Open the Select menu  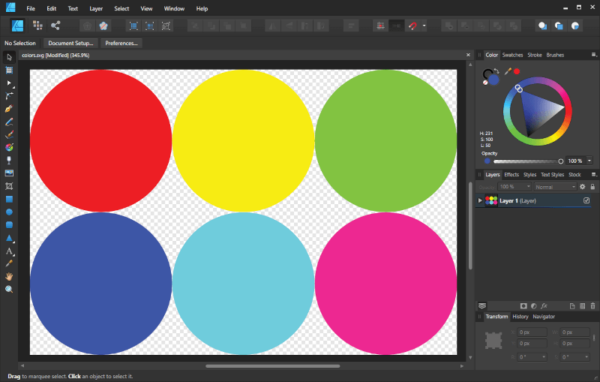(122, 8)
